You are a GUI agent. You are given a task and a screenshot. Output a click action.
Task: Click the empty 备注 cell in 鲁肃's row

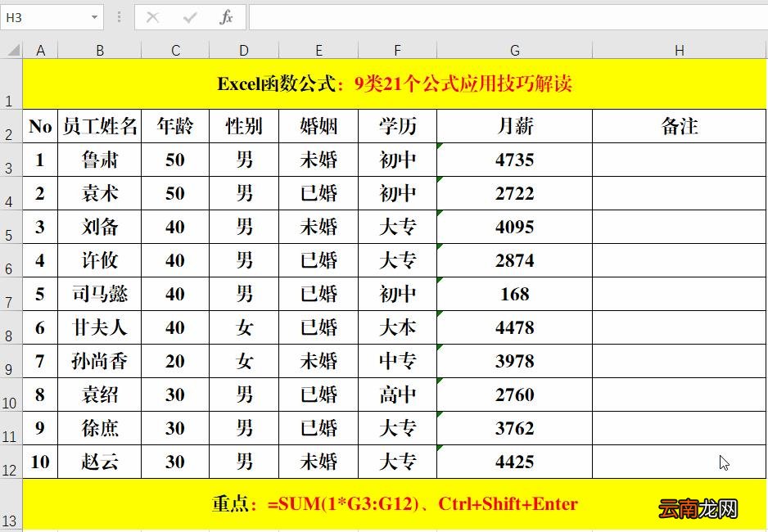pyautogui.click(x=680, y=160)
